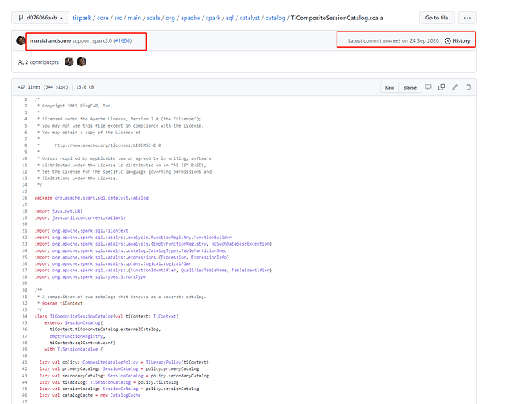Screen dimensions: 532x404
Task: Click the Go to file button
Action: click(x=437, y=18)
